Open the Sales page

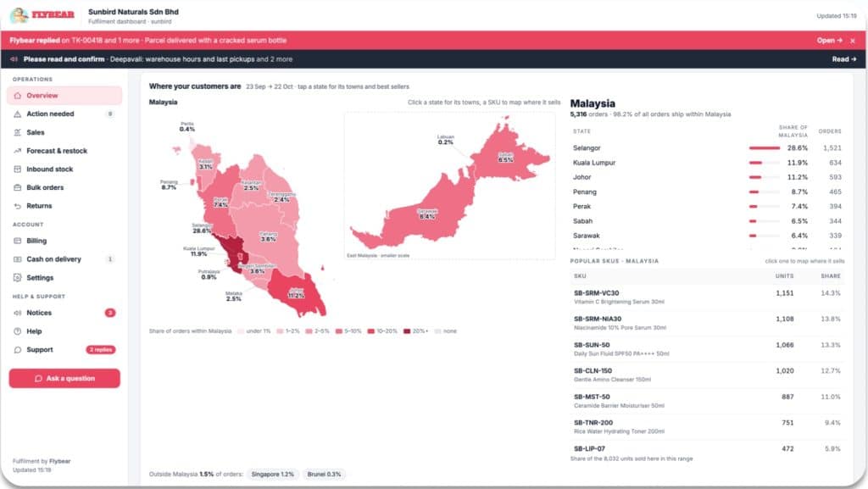pyautogui.click(x=64, y=132)
